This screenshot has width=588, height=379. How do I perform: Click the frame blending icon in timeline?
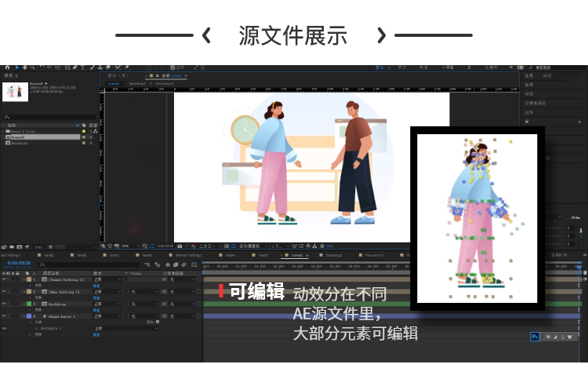pyautogui.click(x=176, y=264)
